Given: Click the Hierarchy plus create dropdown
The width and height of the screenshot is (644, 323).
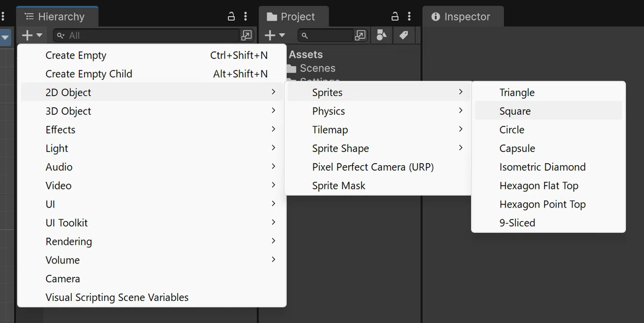Looking at the screenshot, I should (32, 35).
